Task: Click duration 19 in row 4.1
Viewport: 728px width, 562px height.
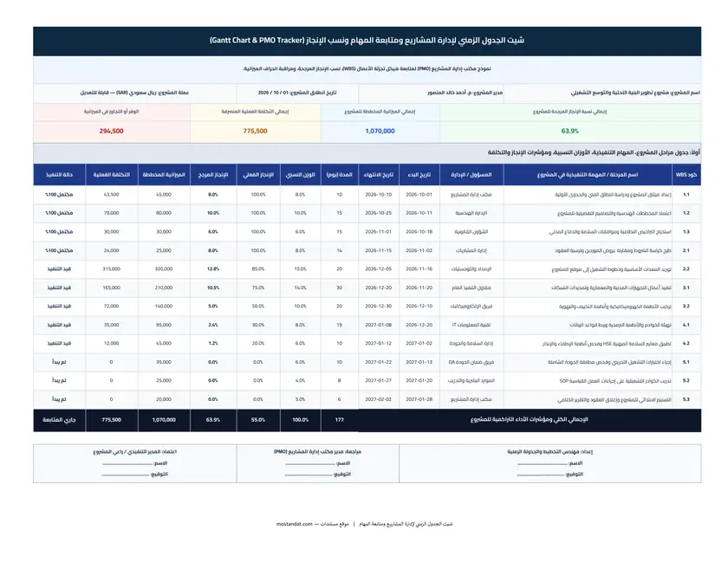Action: coord(340,325)
